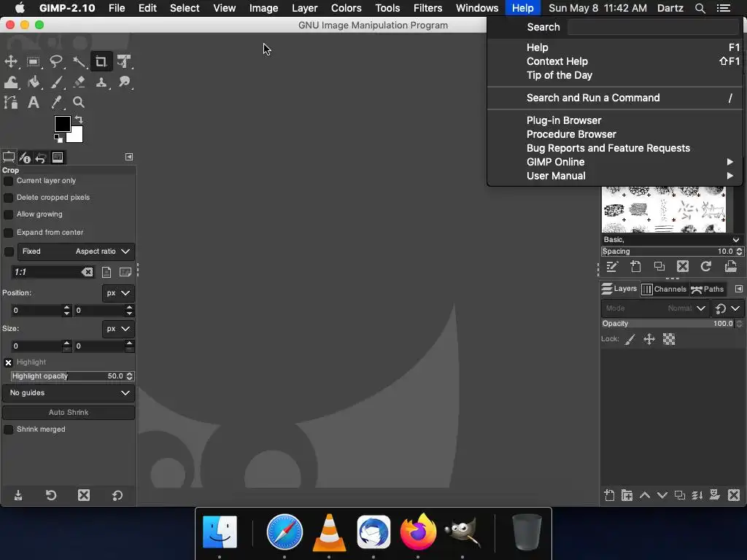Open the Tool Options panel configuration menu
The height and width of the screenshot is (560, 747).
129,157
